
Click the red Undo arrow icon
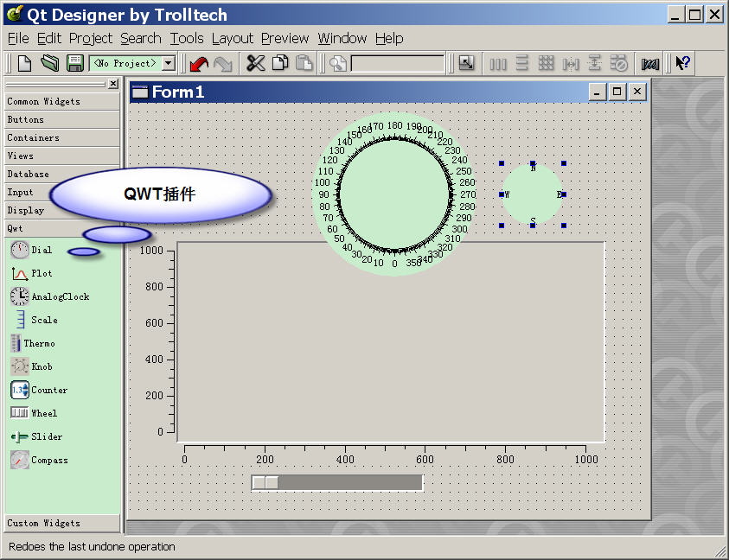pyautogui.click(x=199, y=63)
